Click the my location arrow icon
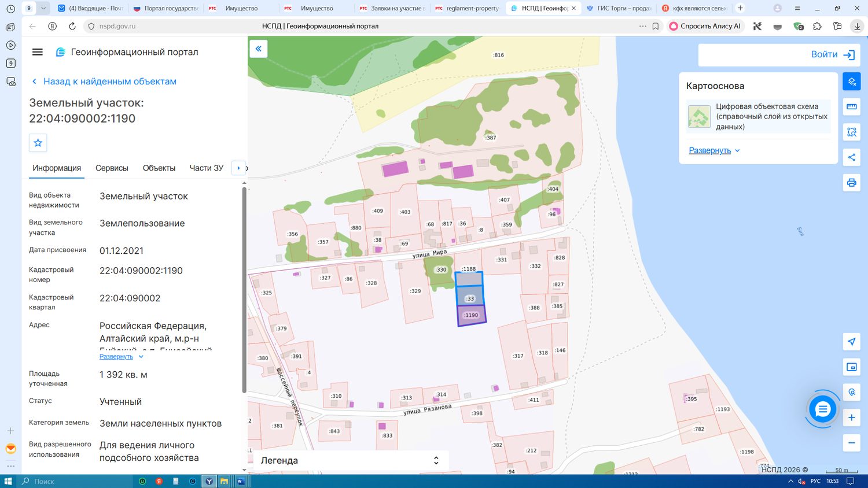 852,341
